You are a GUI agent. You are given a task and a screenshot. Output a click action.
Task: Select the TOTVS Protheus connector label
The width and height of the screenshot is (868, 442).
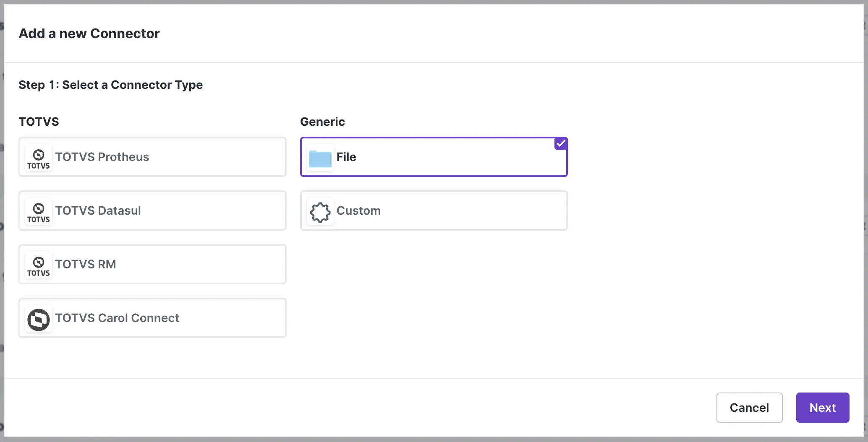tap(102, 157)
